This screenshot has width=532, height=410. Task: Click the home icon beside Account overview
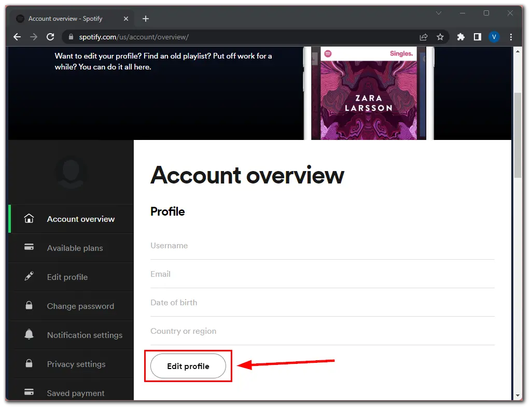29,218
